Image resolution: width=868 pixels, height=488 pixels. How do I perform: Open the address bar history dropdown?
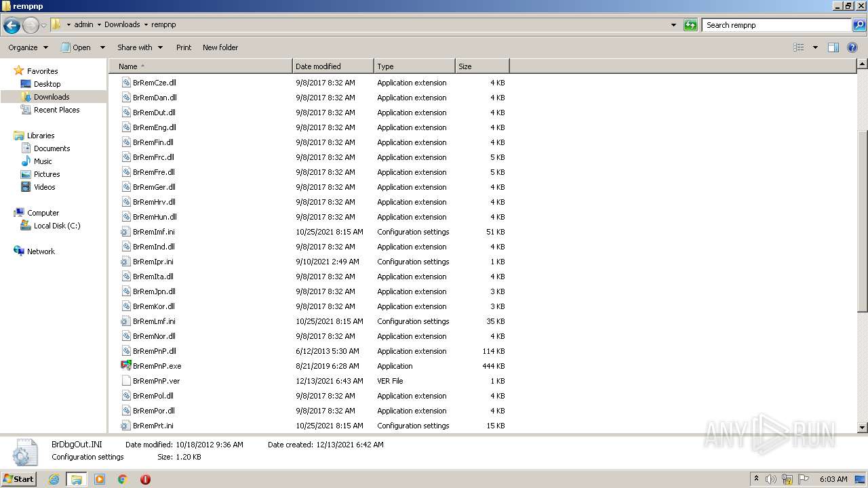click(673, 25)
